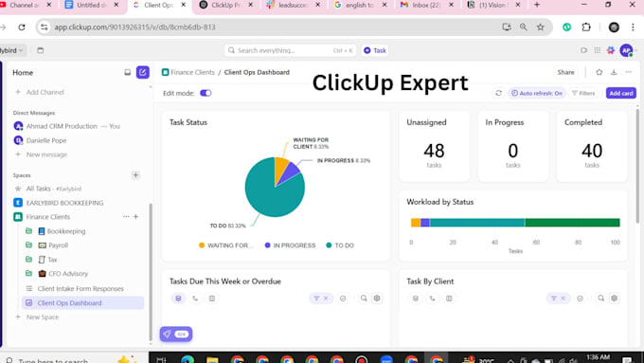Open the calendar icon in top bar
644x363 pixels.
(x=40, y=50)
